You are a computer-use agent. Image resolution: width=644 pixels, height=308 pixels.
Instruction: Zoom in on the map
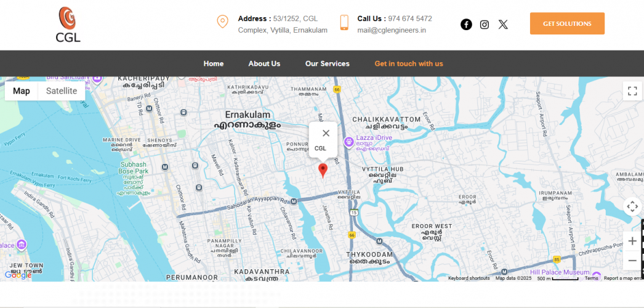click(x=632, y=241)
